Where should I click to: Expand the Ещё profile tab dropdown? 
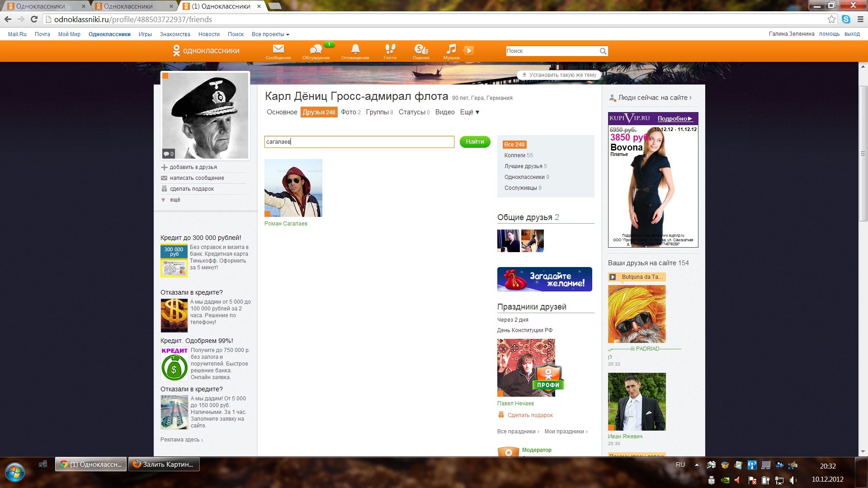[x=469, y=112]
